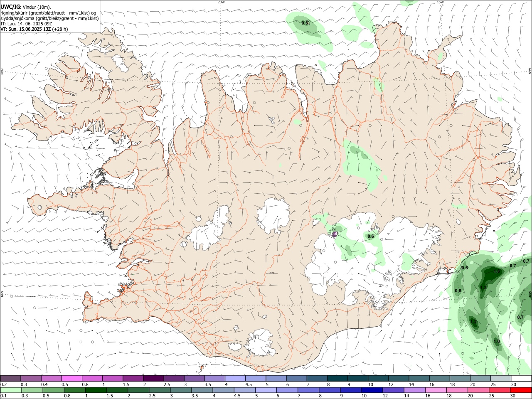
Task: Pick the bright red rain swatch above 30
Action: click(521, 390)
